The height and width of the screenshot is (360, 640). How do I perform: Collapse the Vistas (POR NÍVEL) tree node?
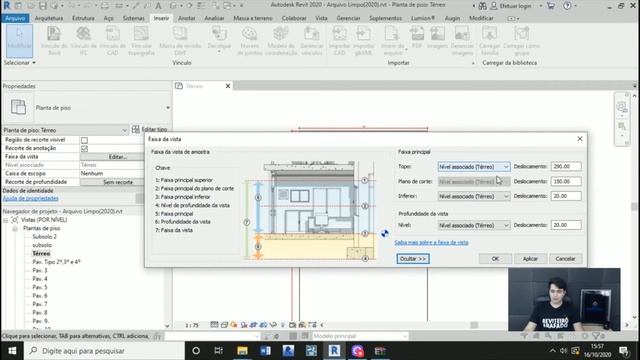tap(6, 220)
